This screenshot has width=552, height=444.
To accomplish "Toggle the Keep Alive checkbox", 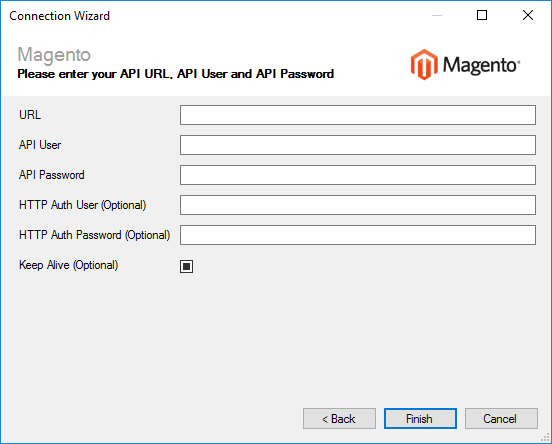I will tap(186, 266).
